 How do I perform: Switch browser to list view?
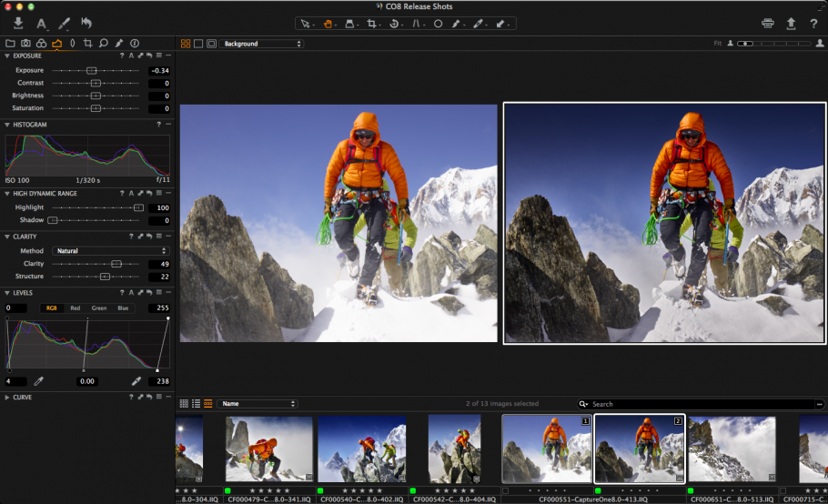click(x=196, y=403)
